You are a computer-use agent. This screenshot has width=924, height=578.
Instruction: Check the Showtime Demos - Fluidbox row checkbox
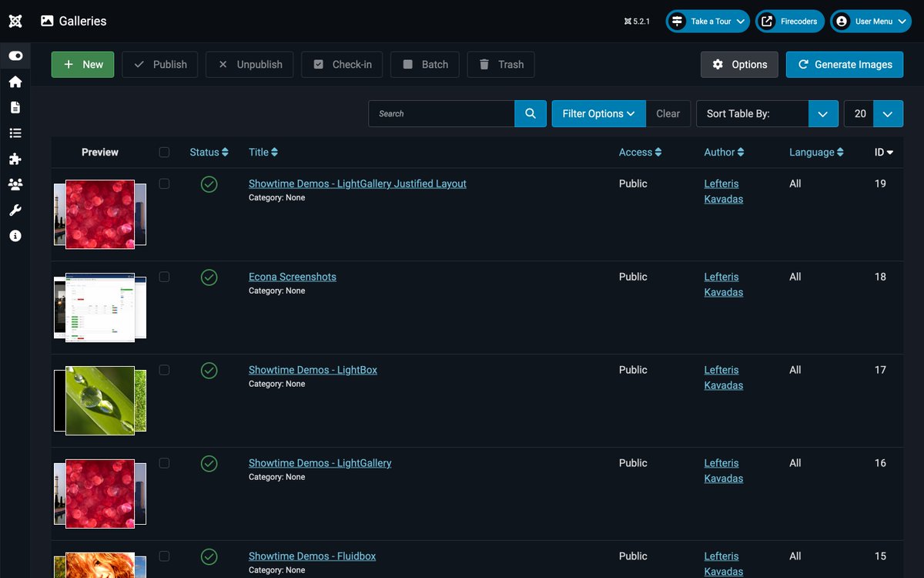tap(164, 556)
